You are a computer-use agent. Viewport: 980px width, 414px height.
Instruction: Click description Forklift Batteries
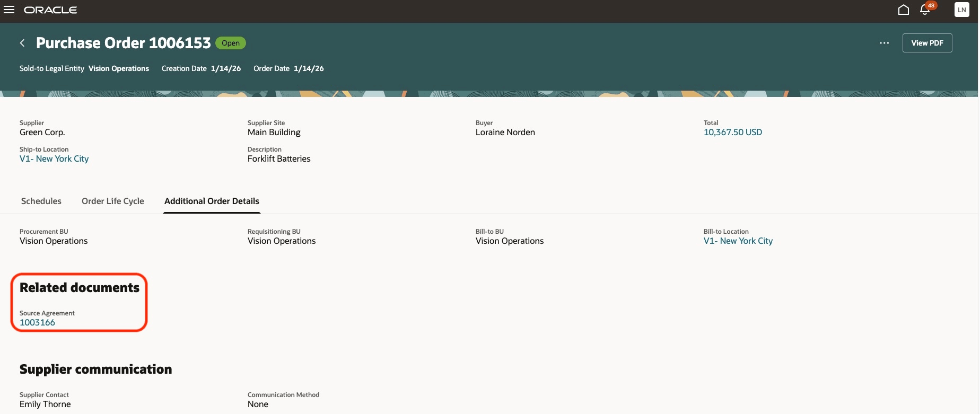click(279, 158)
